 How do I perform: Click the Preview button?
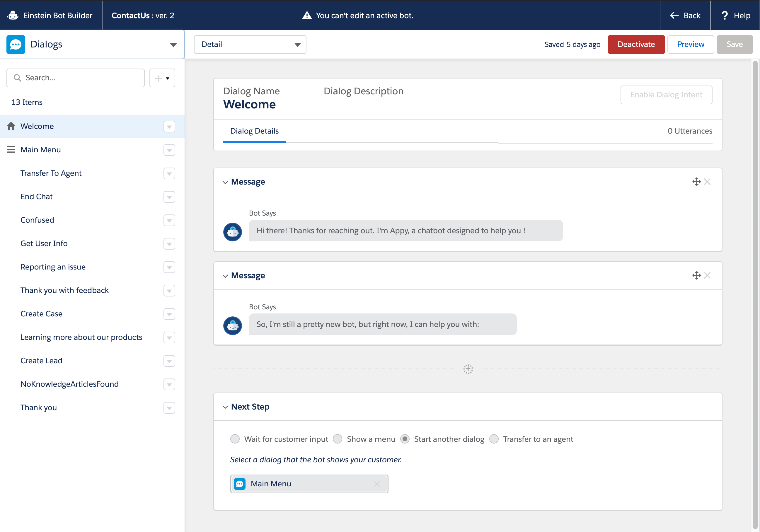coord(691,44)
